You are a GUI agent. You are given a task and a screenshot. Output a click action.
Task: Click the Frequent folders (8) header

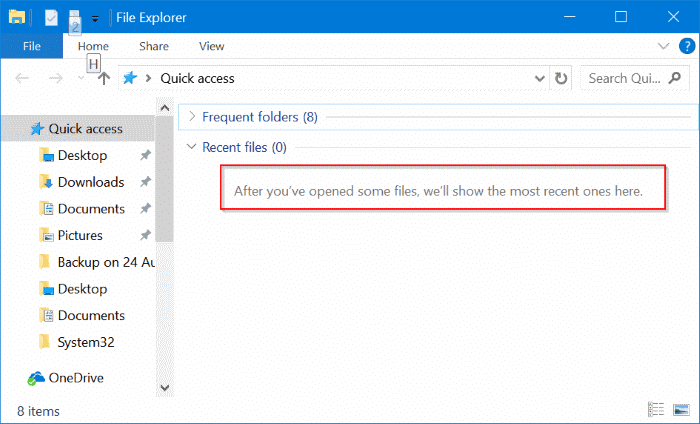(x=260, y=117)
